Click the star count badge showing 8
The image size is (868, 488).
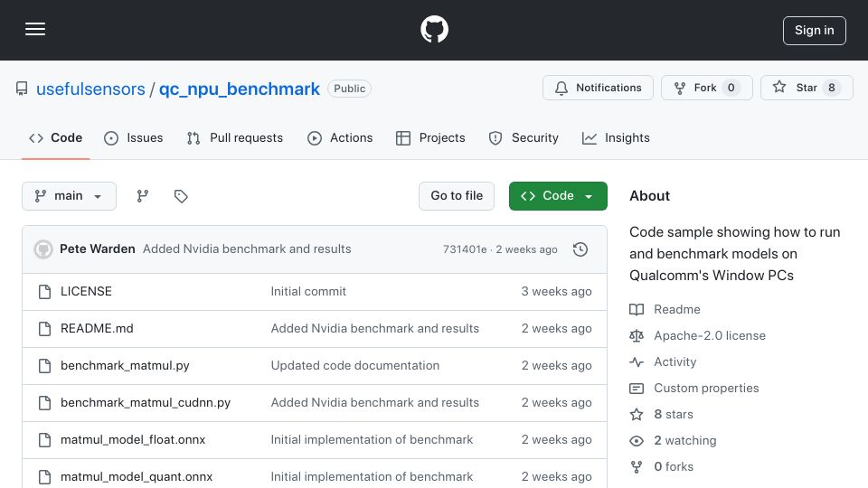click(832, 88)
